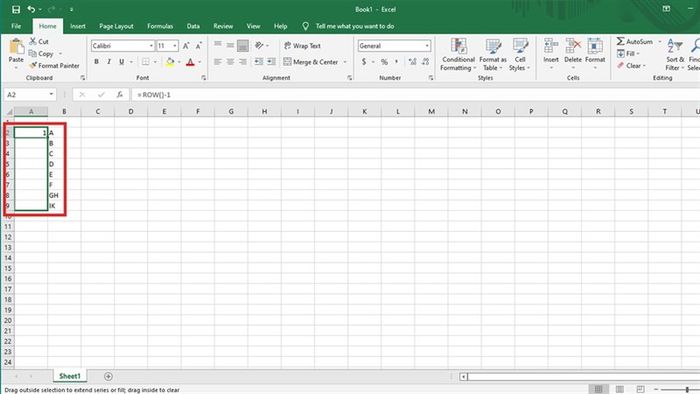Open the General number format dropdown

pos(427,46)
